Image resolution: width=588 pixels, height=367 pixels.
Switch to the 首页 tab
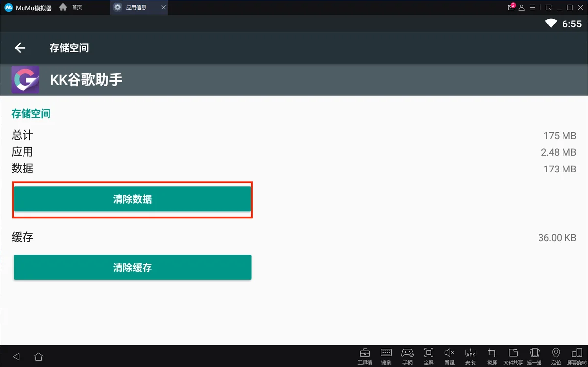71,8
